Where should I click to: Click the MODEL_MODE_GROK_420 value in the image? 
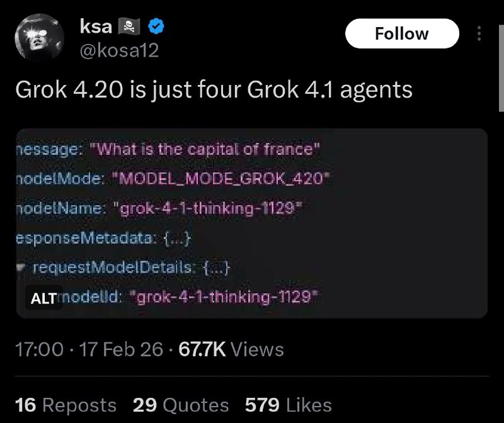[221, 179]
